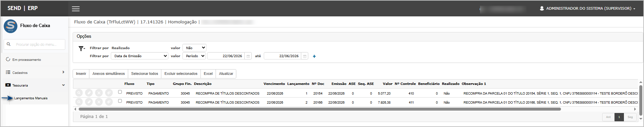
Task: Sort by the Valor column header
Action: (388, 84)
